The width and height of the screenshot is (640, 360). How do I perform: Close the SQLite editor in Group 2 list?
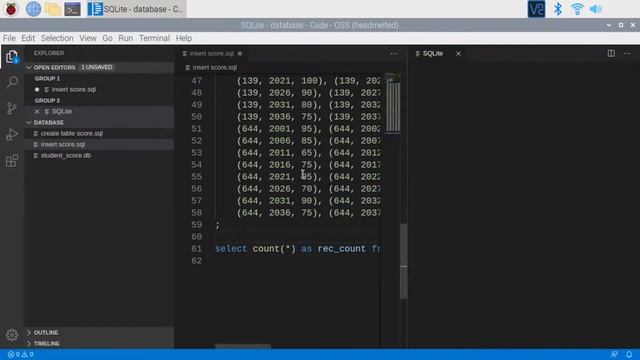37,111
